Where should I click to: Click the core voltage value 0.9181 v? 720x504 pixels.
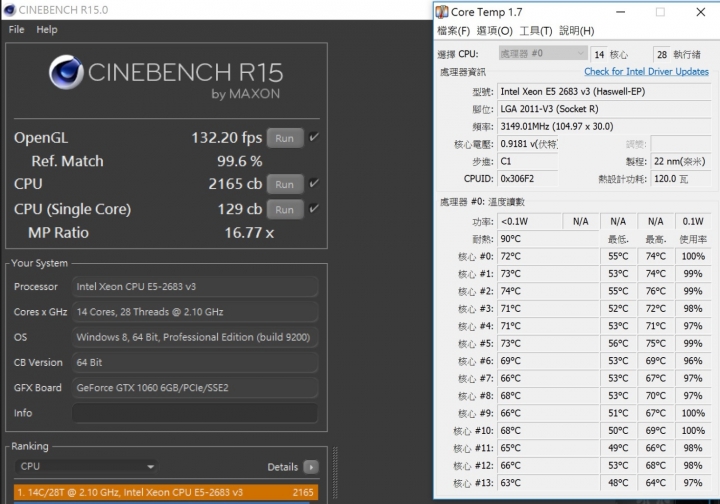click(x=528, y=144)
